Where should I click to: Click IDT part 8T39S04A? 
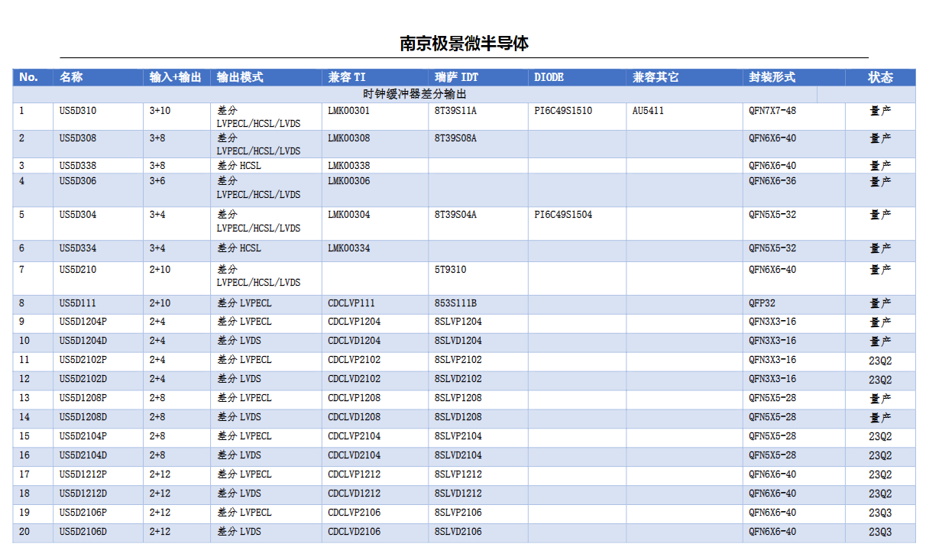tap(456, 215)
